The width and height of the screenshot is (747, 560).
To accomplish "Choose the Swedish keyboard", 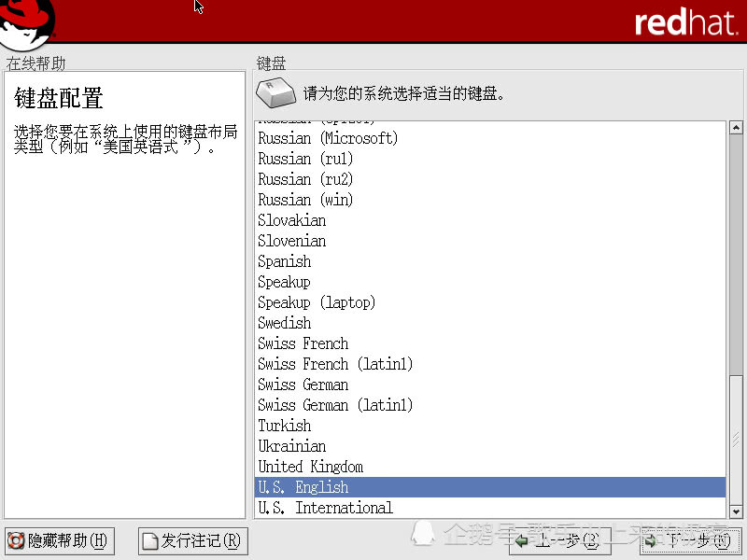I will coord(489,323).
